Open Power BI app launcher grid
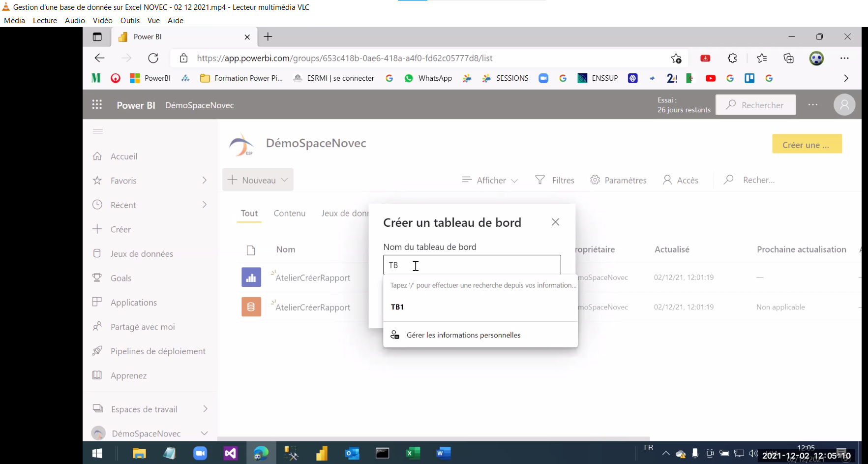 click(x=97, y=105)
